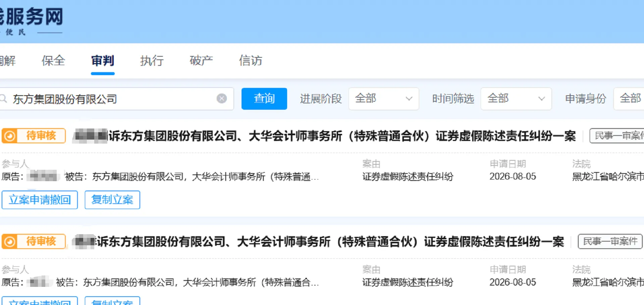Clear the search field with the X icon
644x305 pixels.
221,98
